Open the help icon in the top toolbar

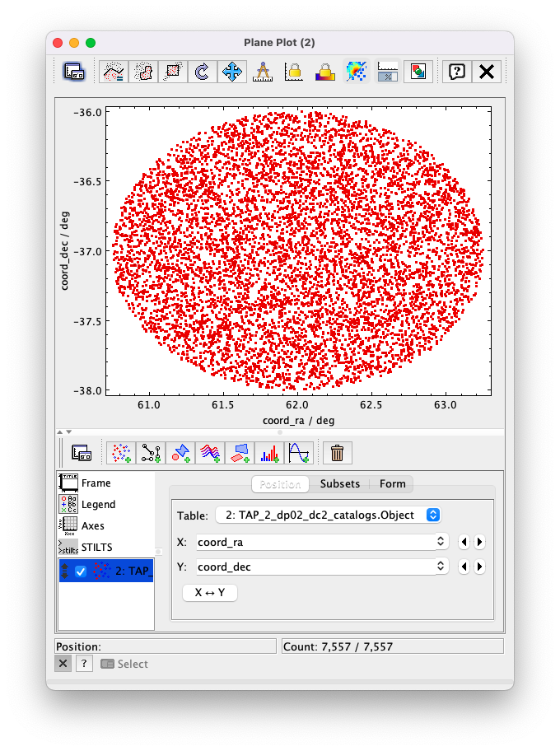[x=457, y=72]
